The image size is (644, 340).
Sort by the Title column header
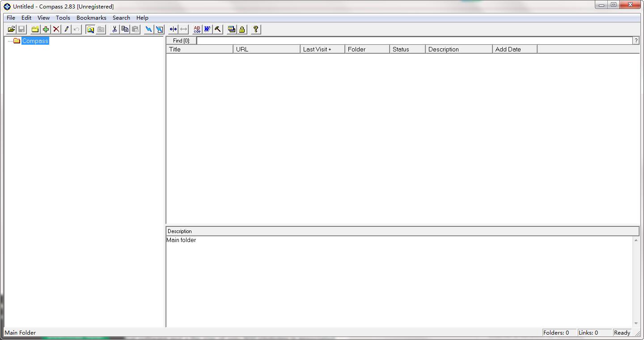pos(199,49)
